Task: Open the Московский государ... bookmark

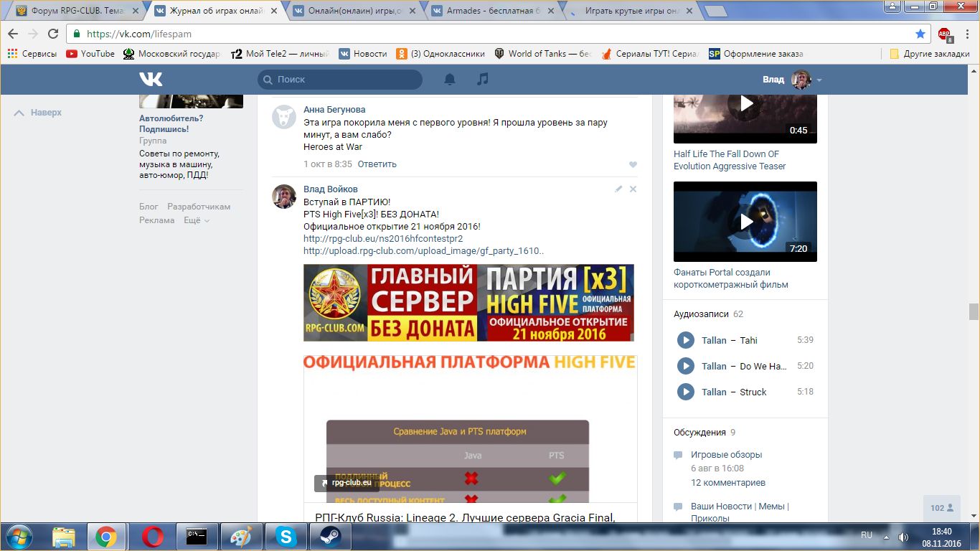Action: click(172, 54)
